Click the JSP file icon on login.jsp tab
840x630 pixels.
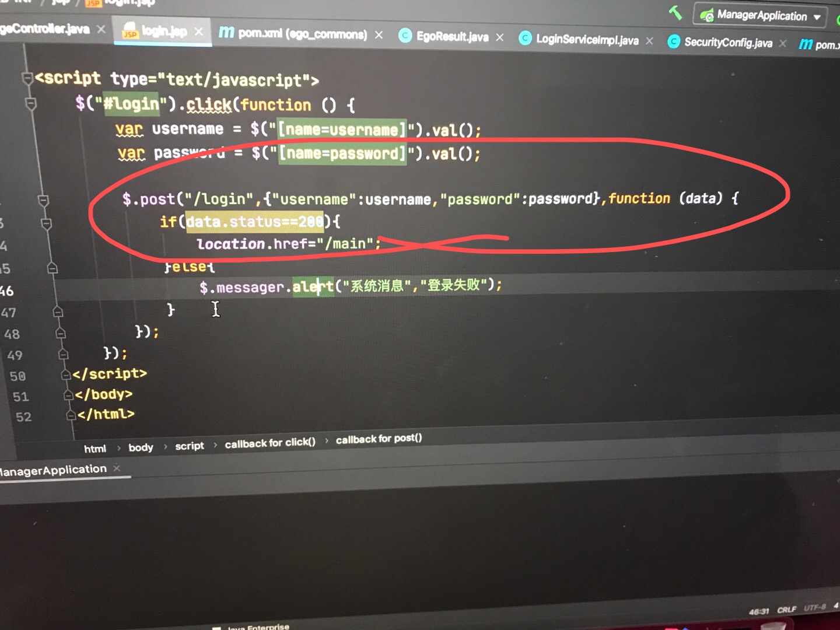(129, 31)
